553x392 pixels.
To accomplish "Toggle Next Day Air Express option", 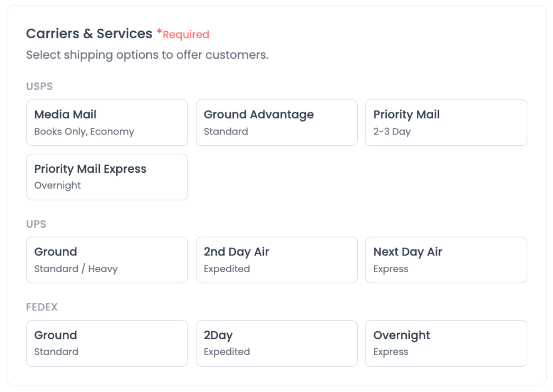I will pos(446,260).
